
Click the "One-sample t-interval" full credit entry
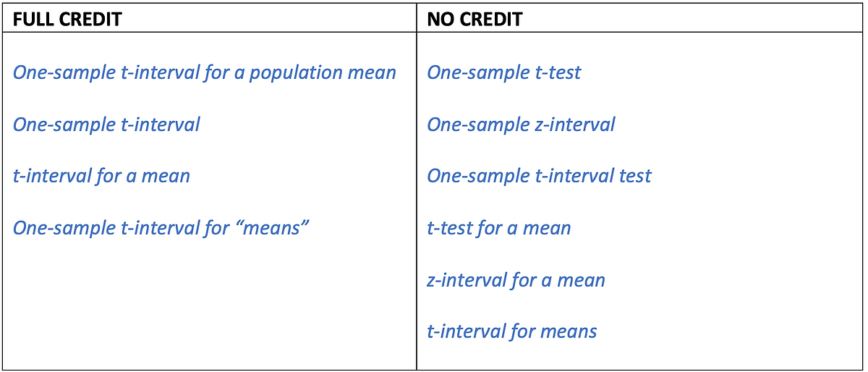coord(106,124)
